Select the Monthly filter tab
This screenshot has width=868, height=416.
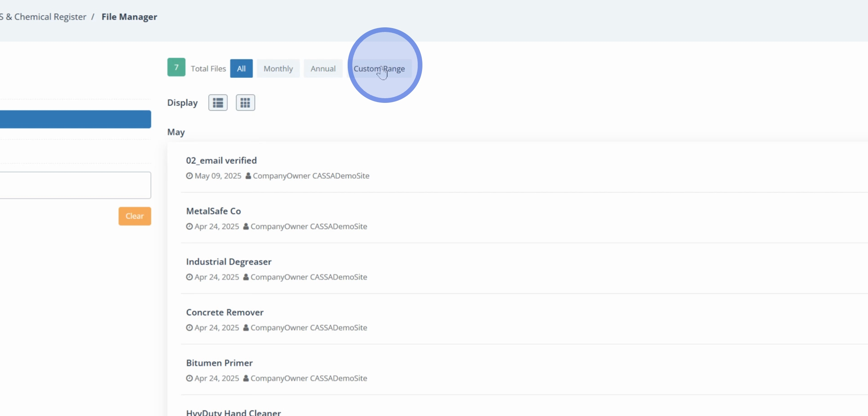click(278, 69)
